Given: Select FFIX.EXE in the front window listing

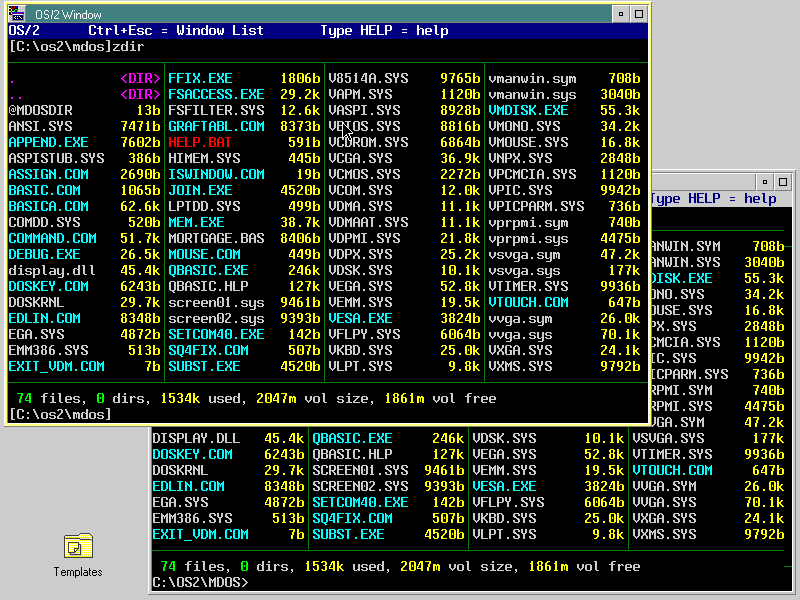Looking at the screenshot, I should pos(201,79).
